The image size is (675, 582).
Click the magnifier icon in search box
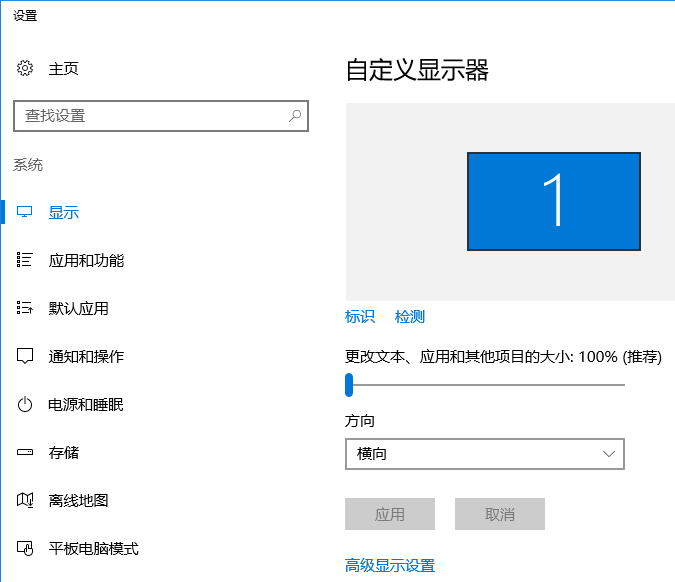tap(295, 116)
